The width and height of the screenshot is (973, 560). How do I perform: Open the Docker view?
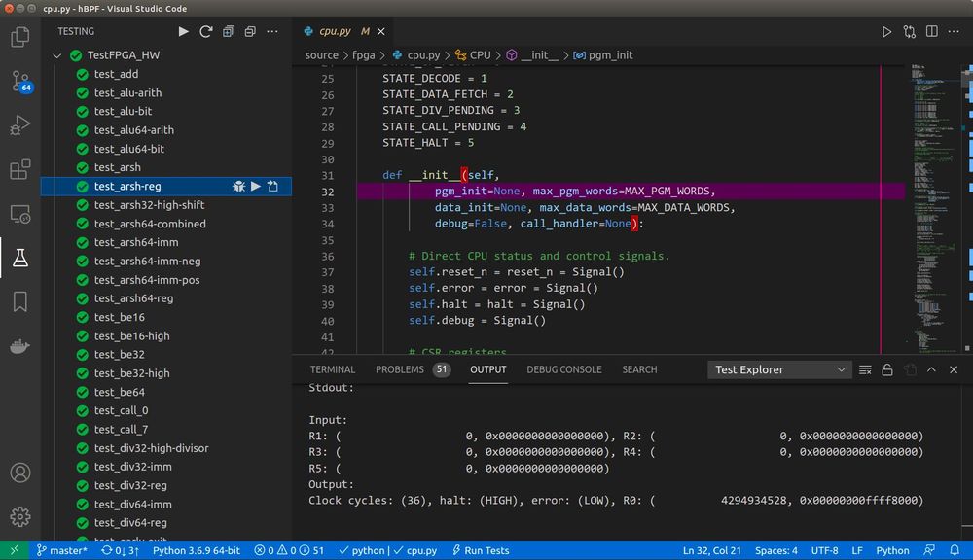[x=19, y=346]
